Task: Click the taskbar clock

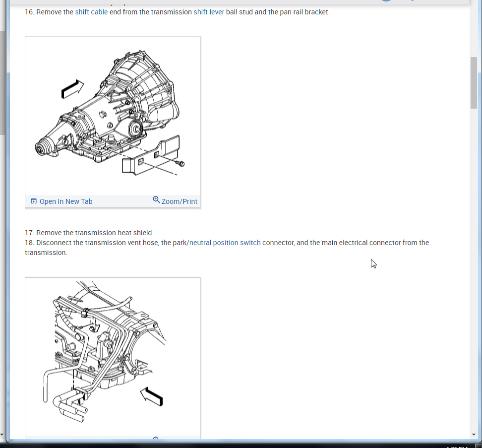Action: [457, 447]
